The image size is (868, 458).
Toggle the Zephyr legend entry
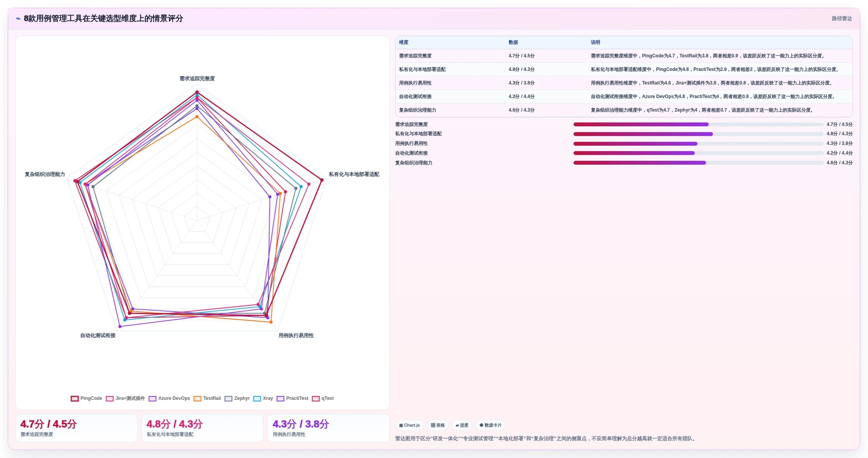click(237, 398)
